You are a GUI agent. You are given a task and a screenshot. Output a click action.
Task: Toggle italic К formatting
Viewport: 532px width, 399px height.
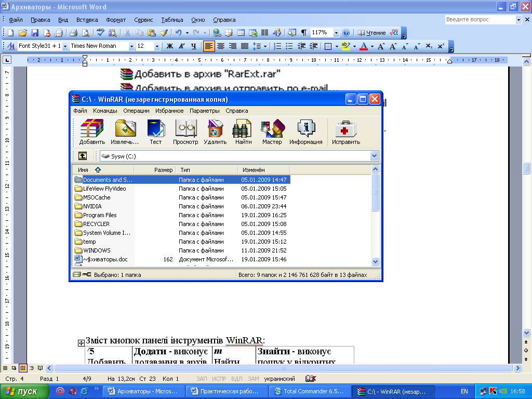coord(182,46)
